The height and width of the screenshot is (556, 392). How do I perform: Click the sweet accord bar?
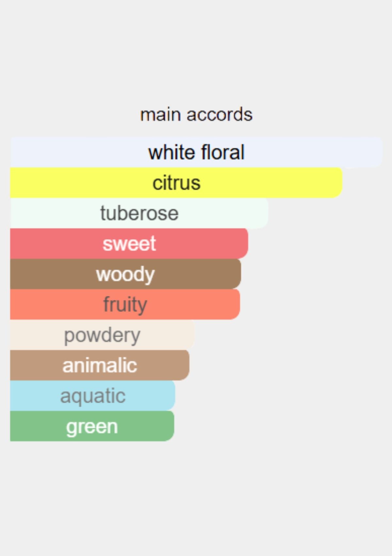coord(129,243)
